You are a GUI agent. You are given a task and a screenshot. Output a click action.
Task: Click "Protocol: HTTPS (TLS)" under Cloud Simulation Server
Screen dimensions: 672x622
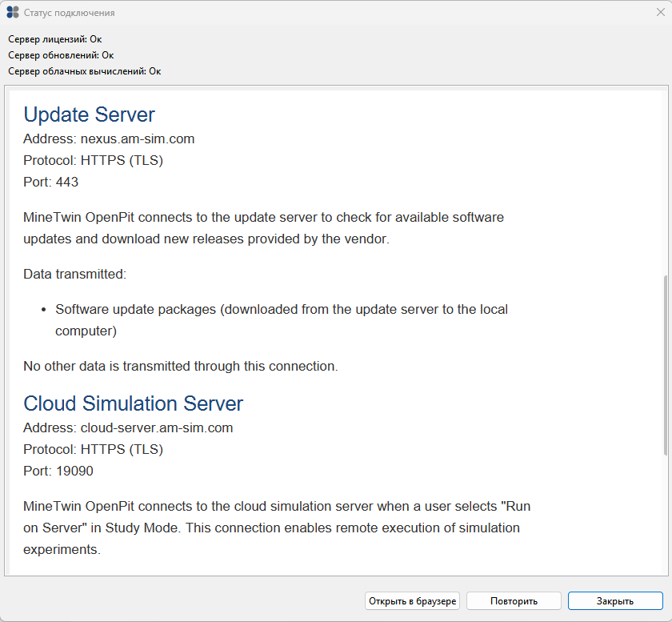93,450
